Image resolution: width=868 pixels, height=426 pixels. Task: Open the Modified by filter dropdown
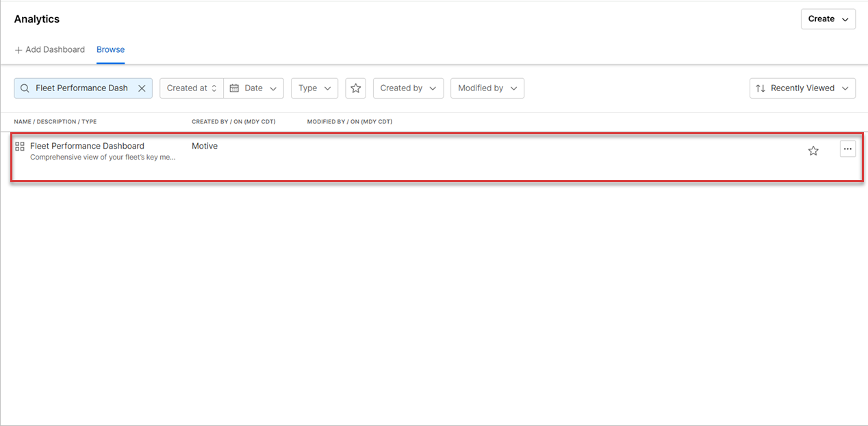click(x=487, y=88)
